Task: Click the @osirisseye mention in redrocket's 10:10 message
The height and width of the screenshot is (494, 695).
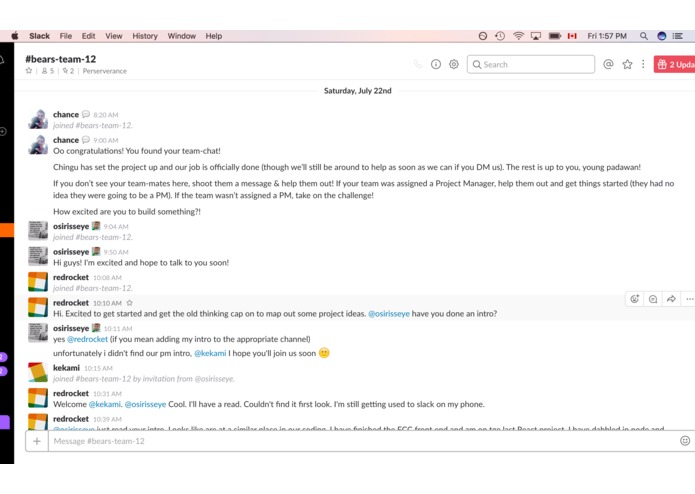Action: tap(389, 314)
